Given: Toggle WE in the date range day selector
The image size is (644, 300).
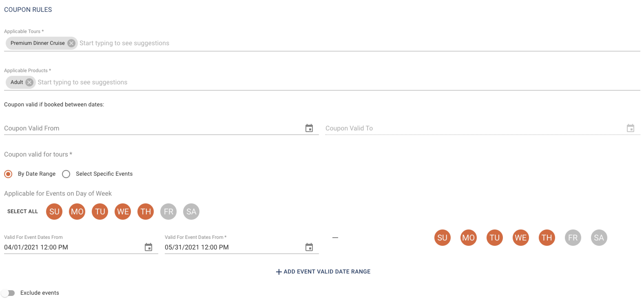Looking at the screenshot, I should point(520,238).
